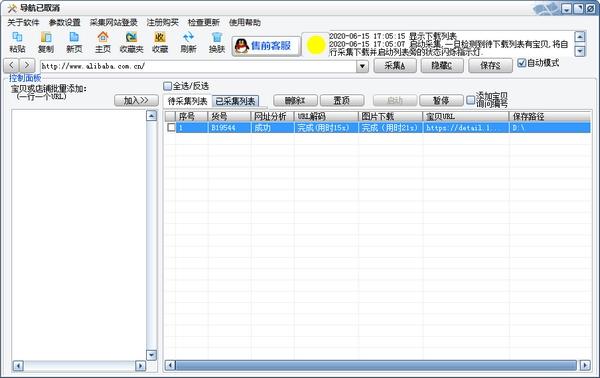The image size is (600, 378).
Task: Click table horizontal scroll left arrow
Action: (170, 365)
